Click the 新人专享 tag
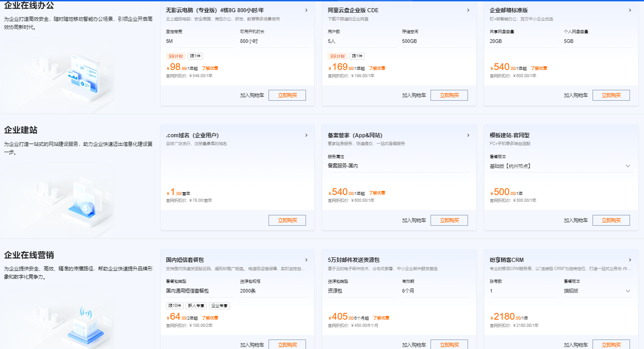Screen dimensions: 644x349 click(196, 306)
